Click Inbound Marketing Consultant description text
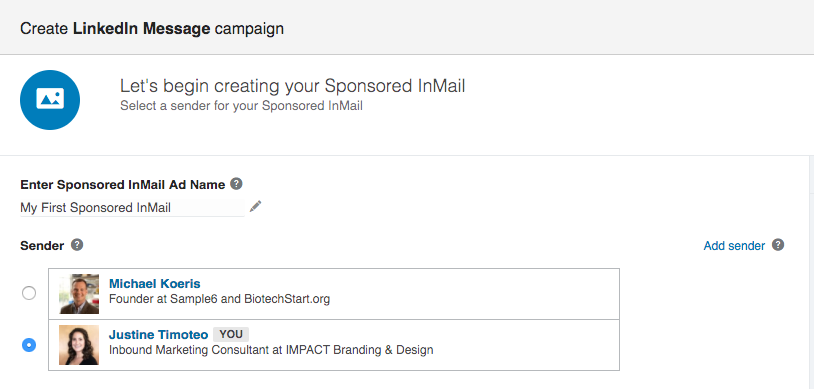This screenshot has height=389, width=814. click(271, 350)
